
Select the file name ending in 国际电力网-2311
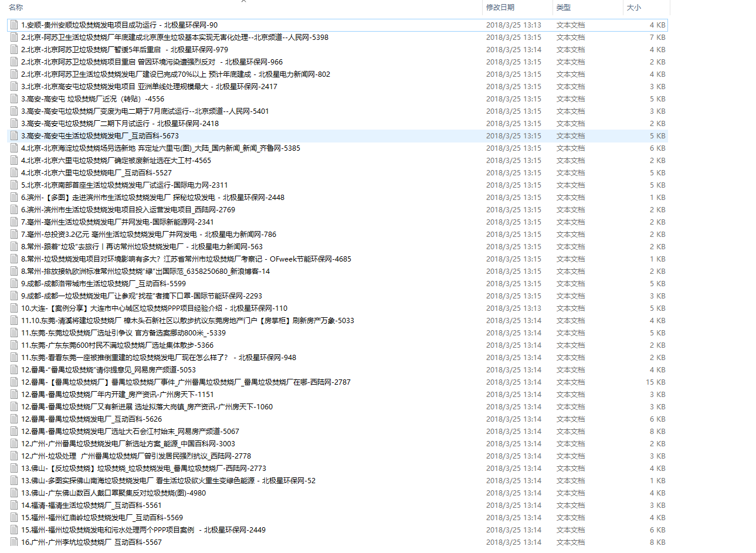[x=124, y=185]
